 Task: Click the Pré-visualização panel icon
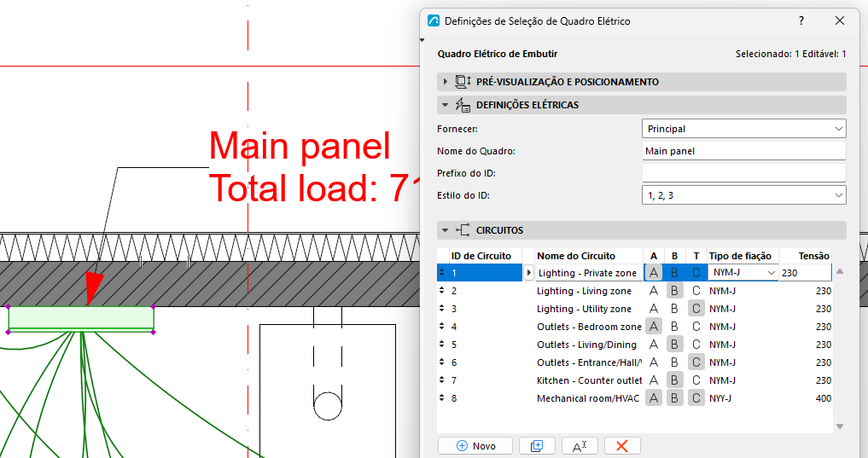click(x=463, y=82)
